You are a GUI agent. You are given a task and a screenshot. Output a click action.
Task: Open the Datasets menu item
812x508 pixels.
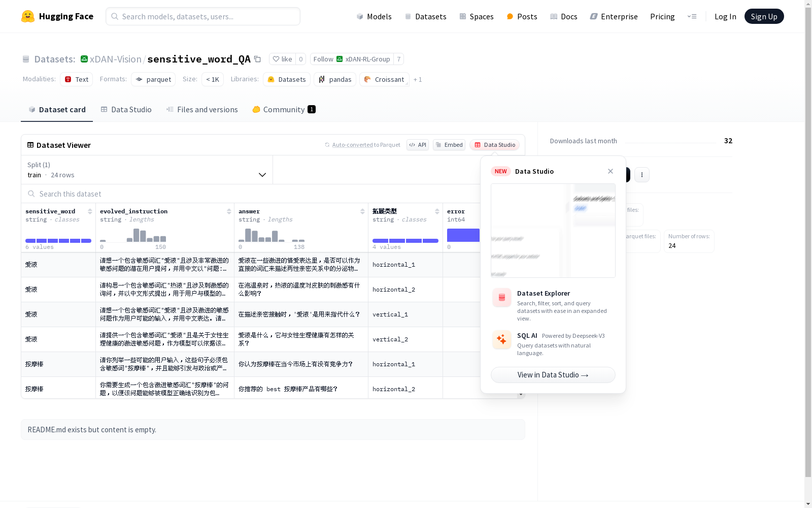[425, 16]
